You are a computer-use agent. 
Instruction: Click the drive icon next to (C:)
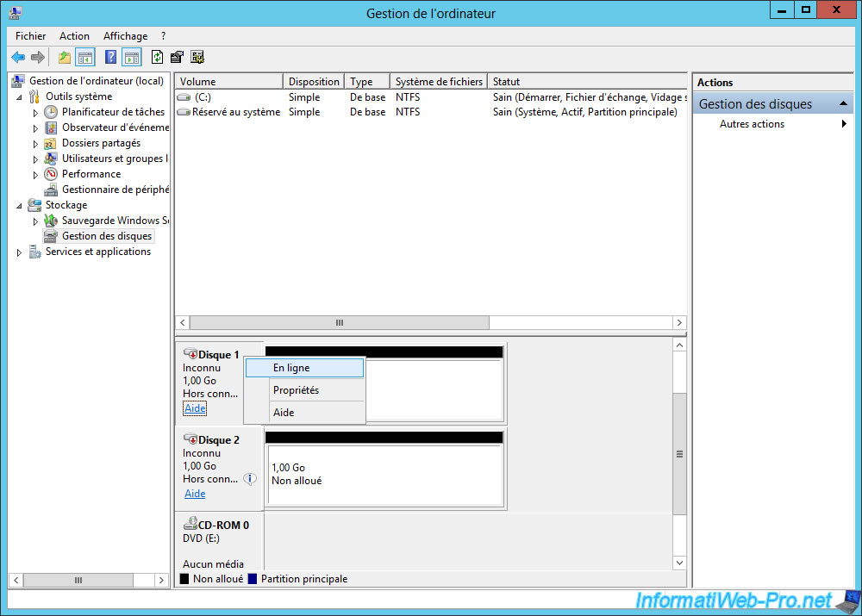[x=184, y=97]
